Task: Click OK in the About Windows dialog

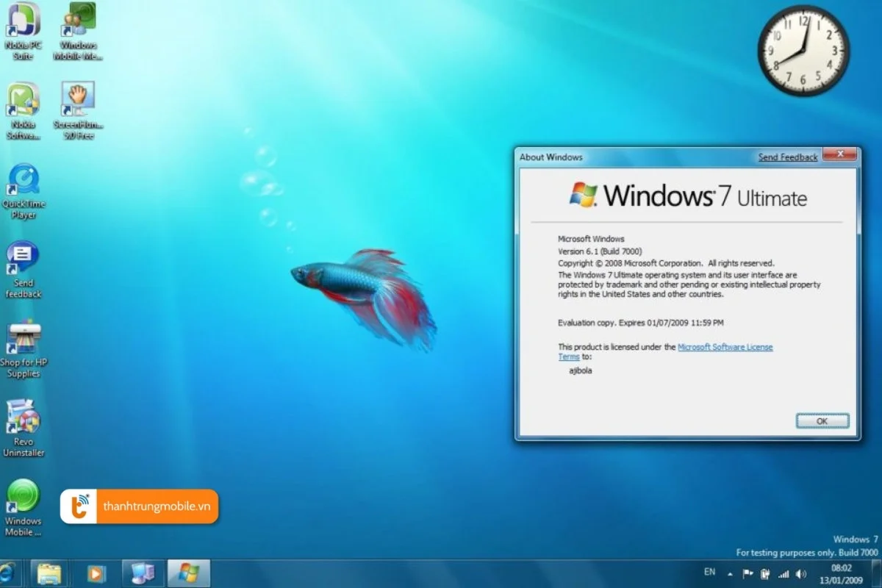Action: pyautogui.click(x=822, y=421)
